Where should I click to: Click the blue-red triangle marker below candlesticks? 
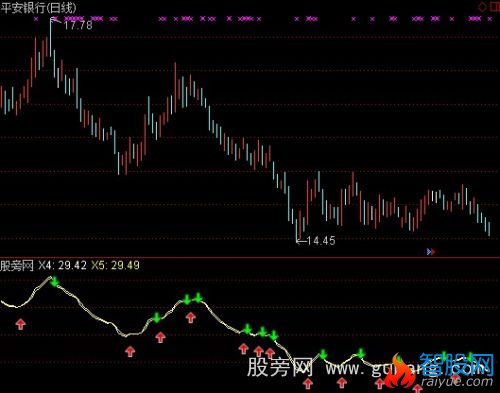pos(431,252)
